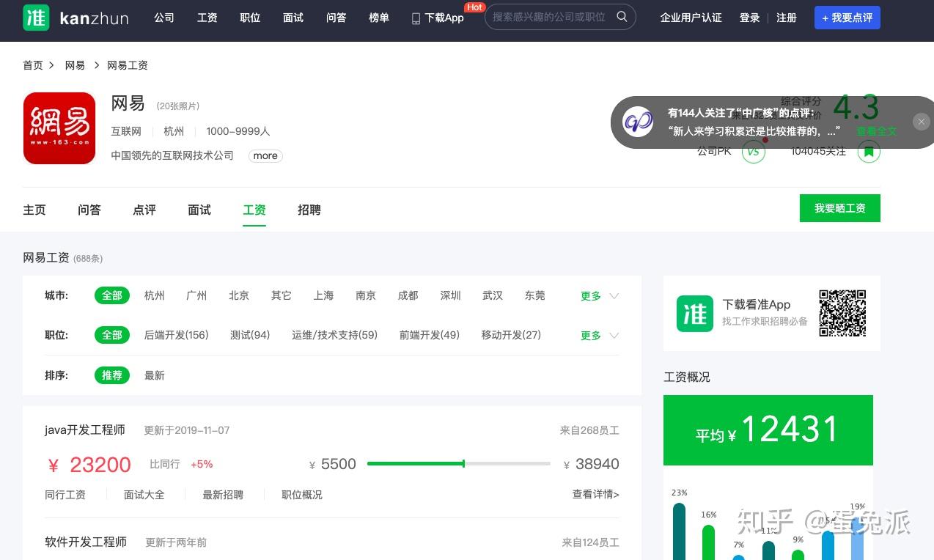Click the java salary range bar
This screenshot has width=934, height=560.
point(459,463)
